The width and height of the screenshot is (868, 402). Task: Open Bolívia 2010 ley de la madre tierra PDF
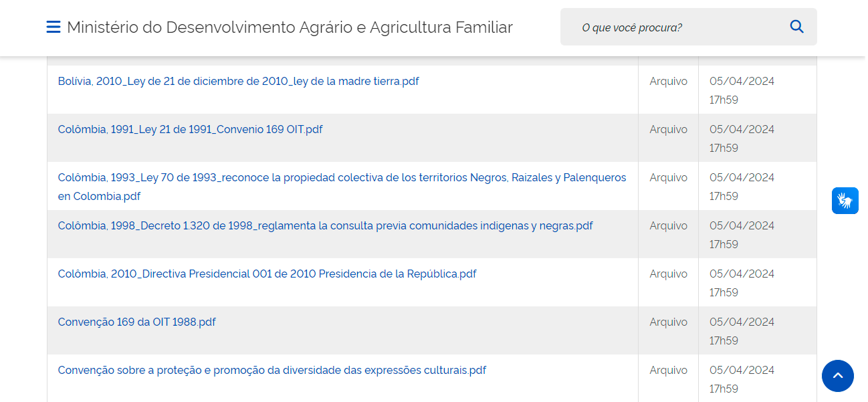(239, 82)
